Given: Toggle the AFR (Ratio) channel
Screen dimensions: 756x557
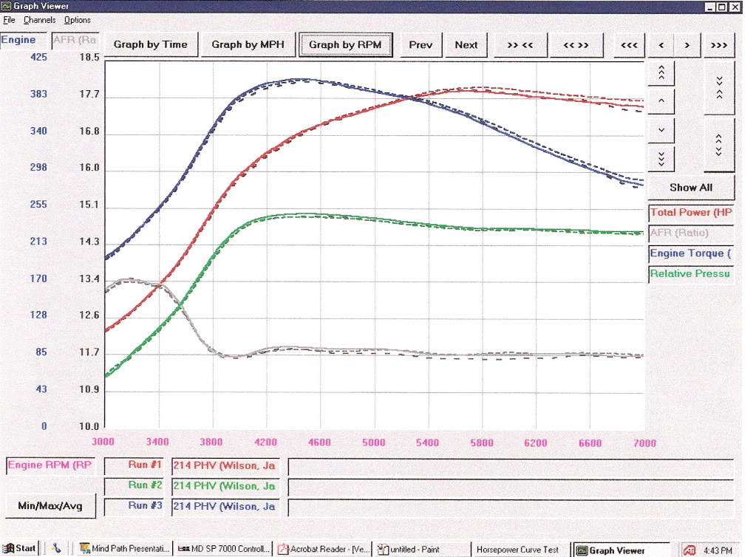Looking at the screenshot, I should [690, 233].
